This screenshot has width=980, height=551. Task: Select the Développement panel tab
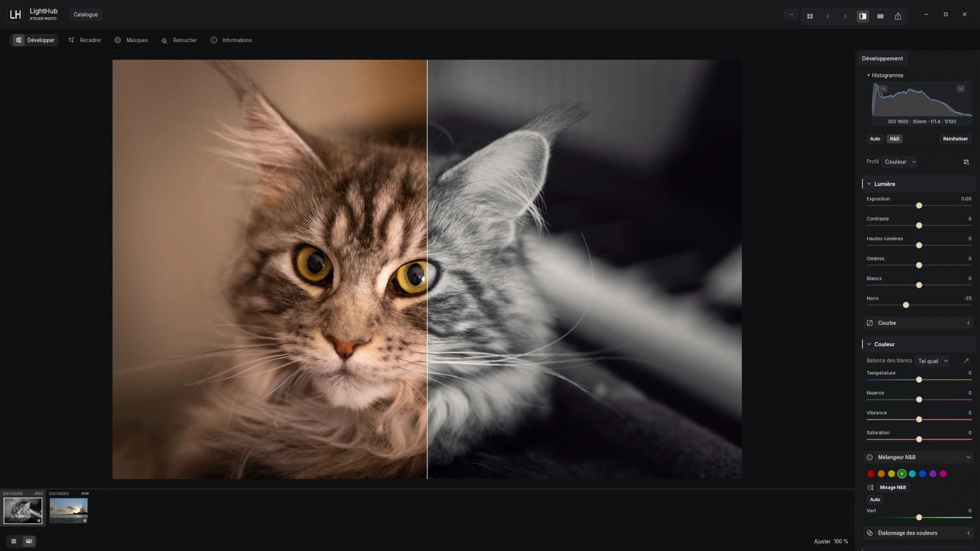tap(882, 58)
